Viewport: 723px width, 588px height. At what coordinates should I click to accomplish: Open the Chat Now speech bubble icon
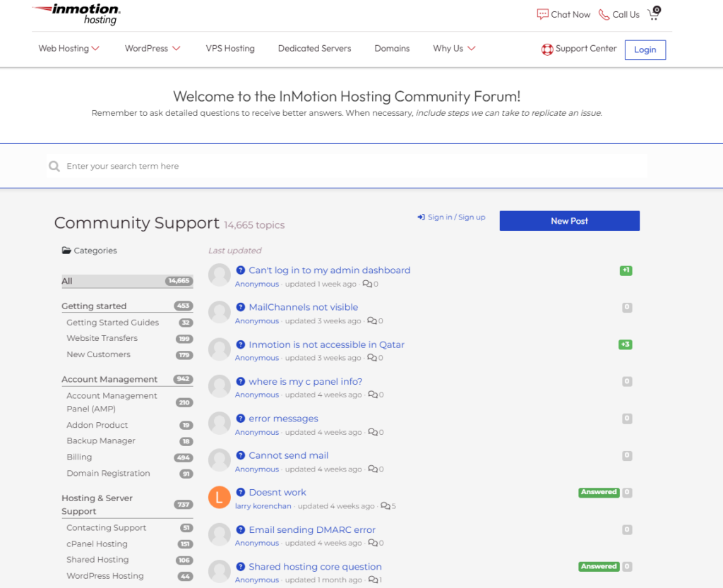coord(543,14)
